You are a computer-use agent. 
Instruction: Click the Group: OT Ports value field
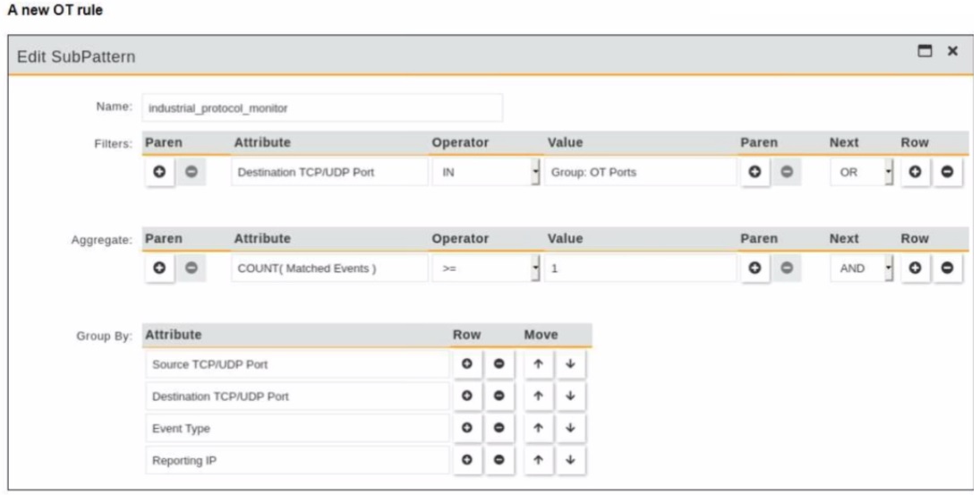640,173
